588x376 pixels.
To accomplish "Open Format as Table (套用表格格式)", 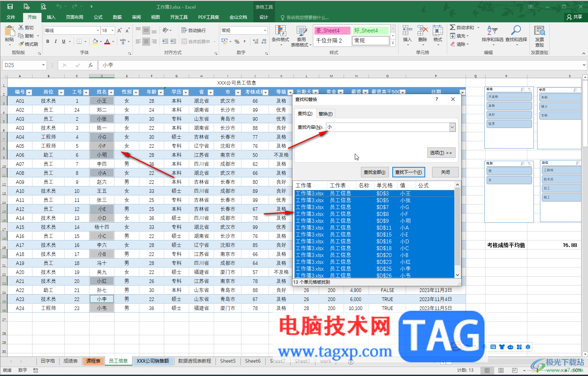I will [x=301, y=36].
